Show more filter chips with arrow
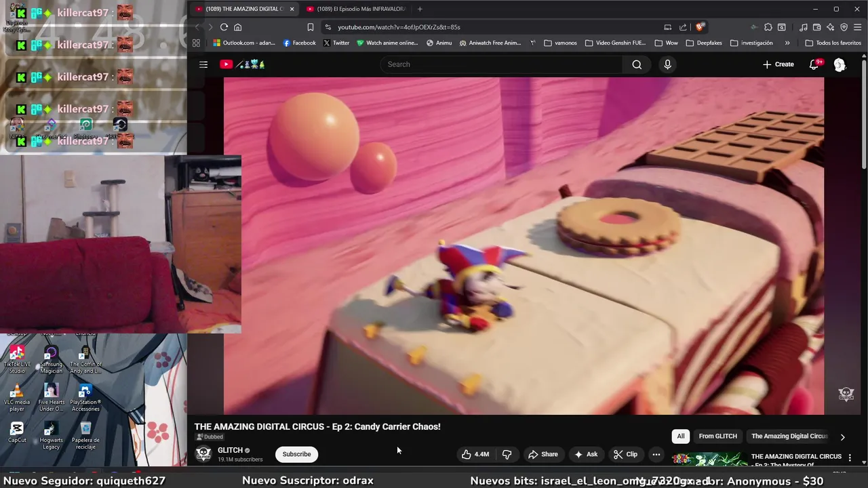 click(x=842, y=437)
